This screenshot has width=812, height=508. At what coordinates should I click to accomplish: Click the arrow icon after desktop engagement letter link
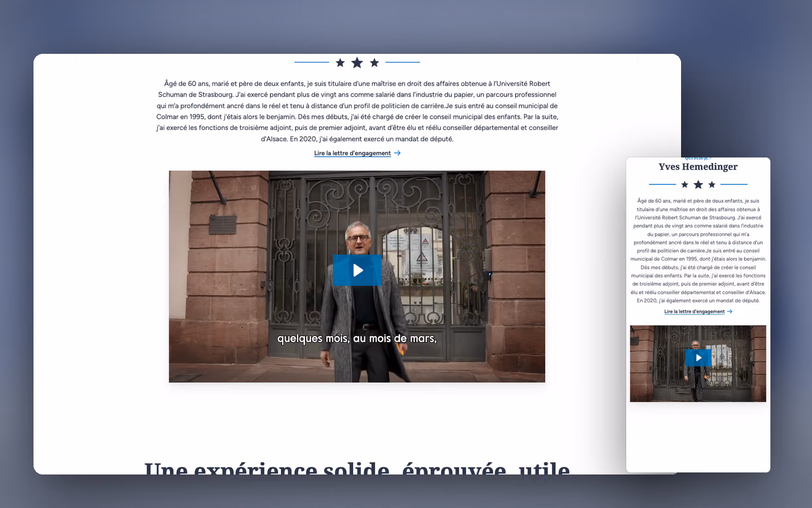click(x=397, y=153)
